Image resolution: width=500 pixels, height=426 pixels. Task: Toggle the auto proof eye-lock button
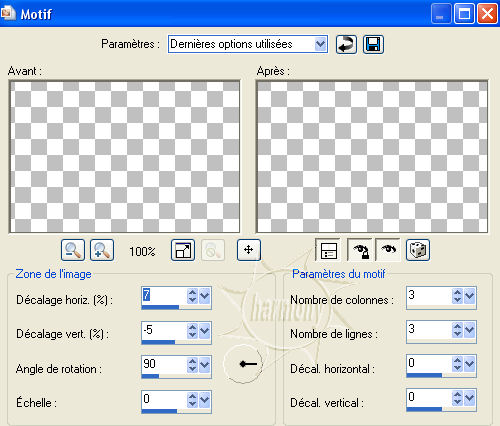(x=360, y=250)
